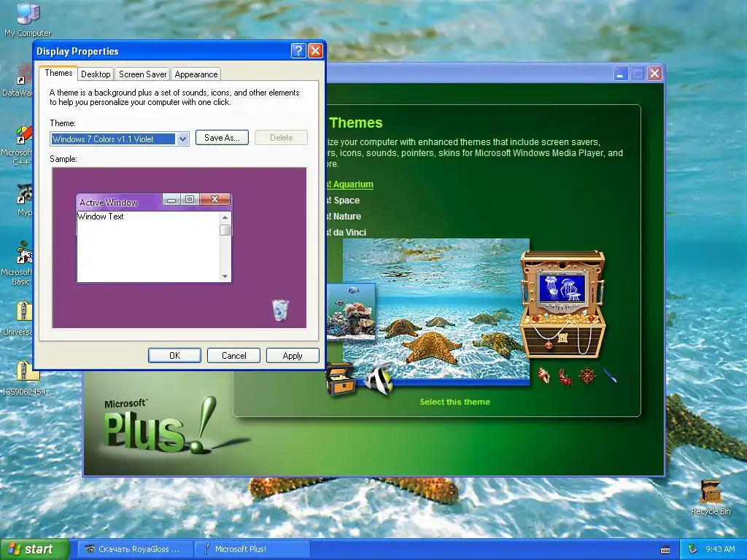This screenshot has width=747, height=560.
Task: Close the Microsoft Plus! window
Action: pos(654,74)
